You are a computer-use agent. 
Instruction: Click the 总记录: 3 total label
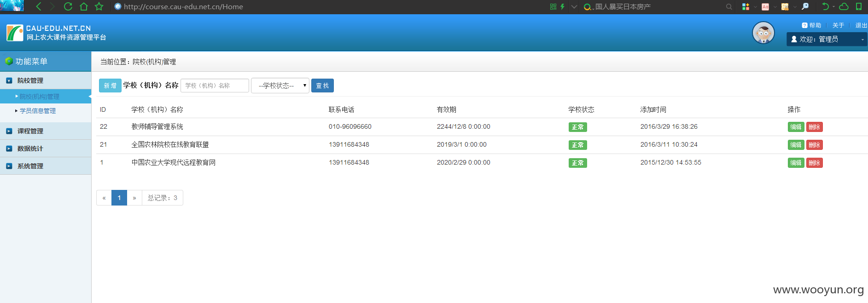click(x=163, y=198)
